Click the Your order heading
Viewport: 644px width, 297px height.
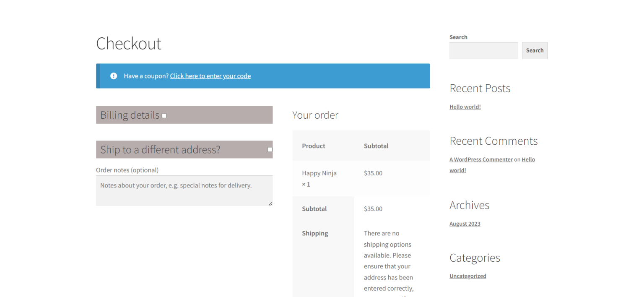click(315, 115)
